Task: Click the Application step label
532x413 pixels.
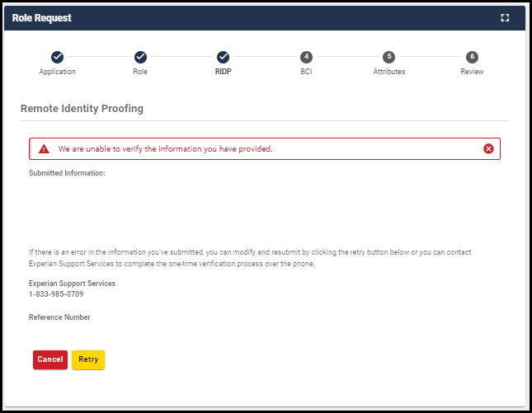Action: 57,72
